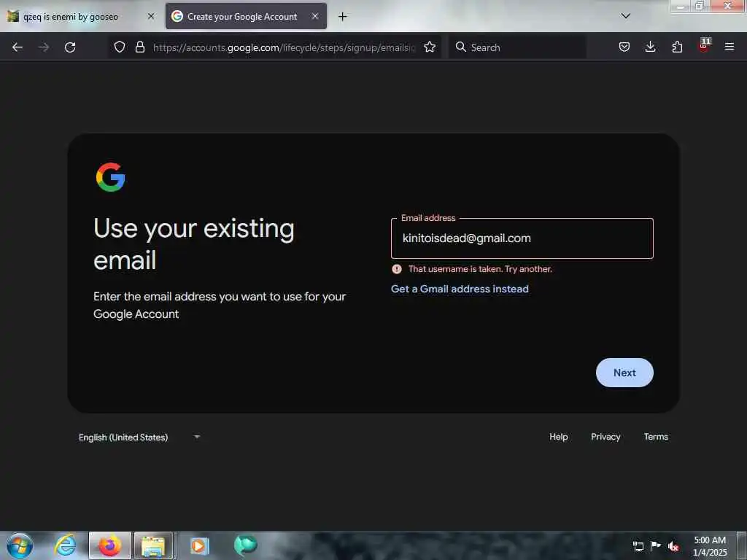Bookmark this page with the star
The height and width of the screenshot is (560, 747).
tap(430, 47)
